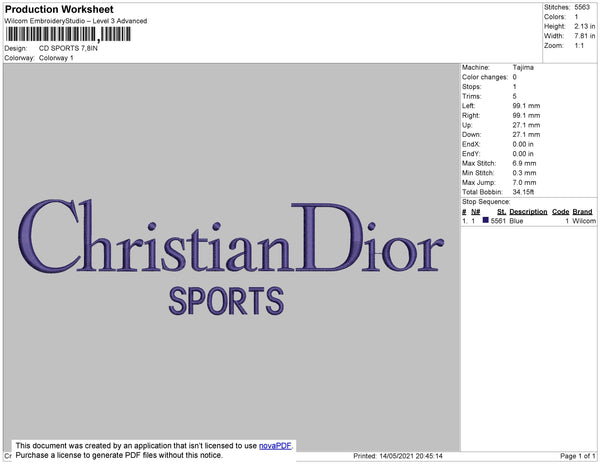Image resolution: width=600 pixels, height=464 pixels.
Task: Click the Total Bobbin value "34.15ft"
Action: point(523,192)
